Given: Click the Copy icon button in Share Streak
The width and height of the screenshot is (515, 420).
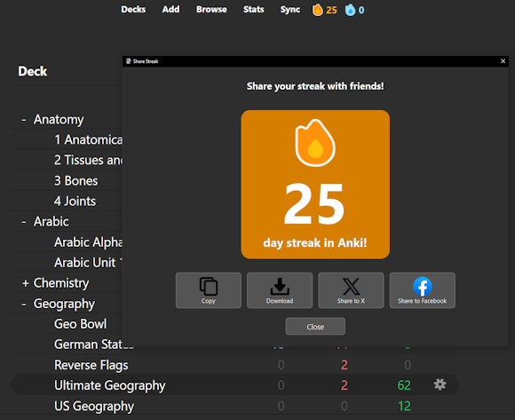Looking at the screenshot, I should 209,290.
